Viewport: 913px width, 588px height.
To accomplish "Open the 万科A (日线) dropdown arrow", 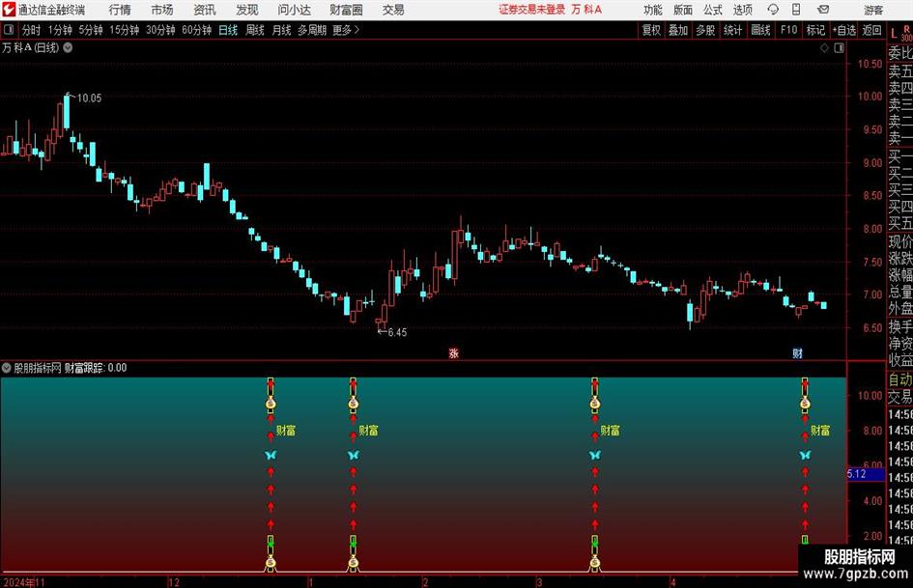I will pos(69,47).
